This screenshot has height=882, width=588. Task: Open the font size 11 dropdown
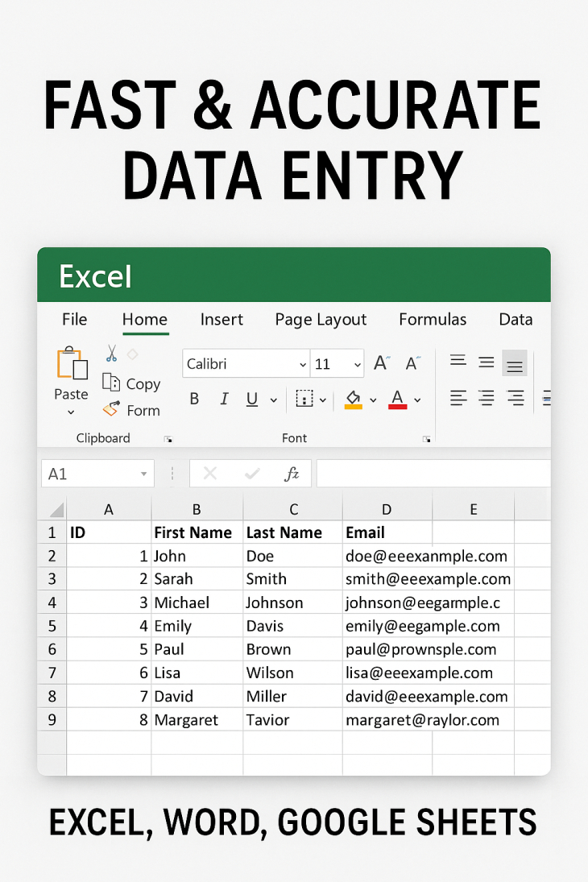click(358, 365)
